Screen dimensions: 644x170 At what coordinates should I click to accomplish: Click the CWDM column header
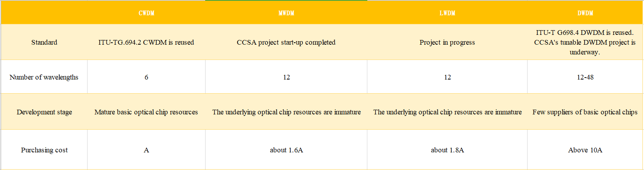pos(146,13)
